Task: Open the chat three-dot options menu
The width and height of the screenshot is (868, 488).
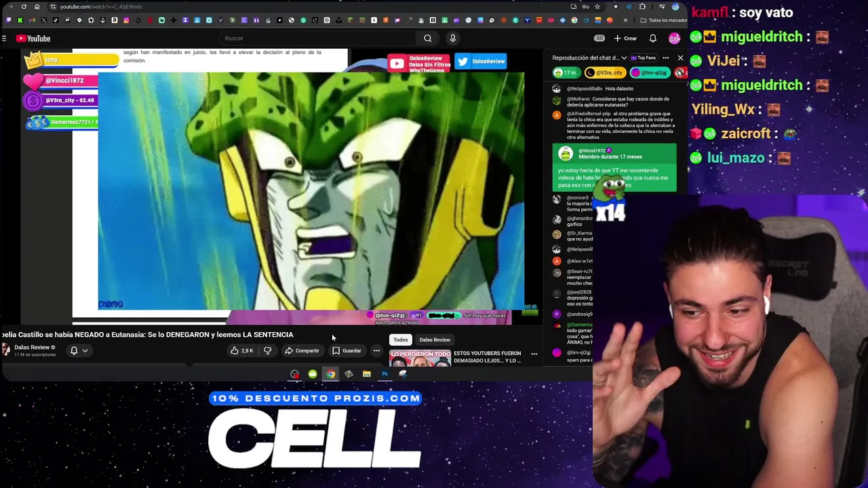Action: 666,58
